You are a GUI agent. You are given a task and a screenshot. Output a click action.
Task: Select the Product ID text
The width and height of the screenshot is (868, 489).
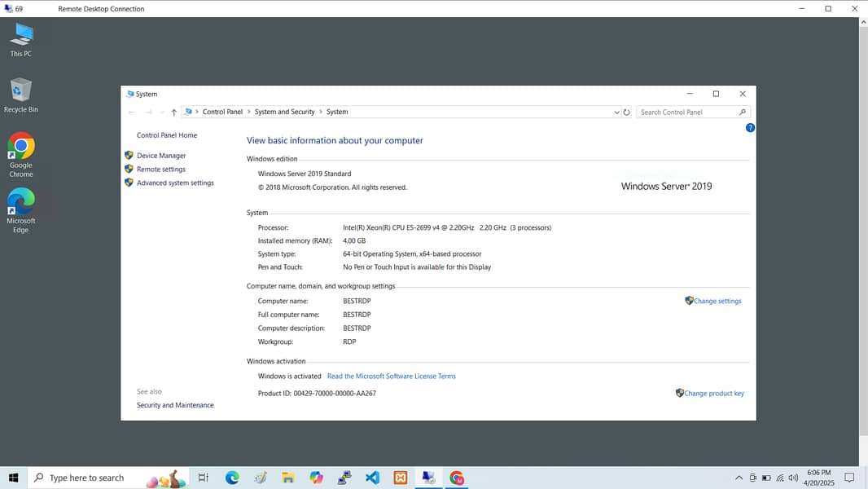(317, 393)
